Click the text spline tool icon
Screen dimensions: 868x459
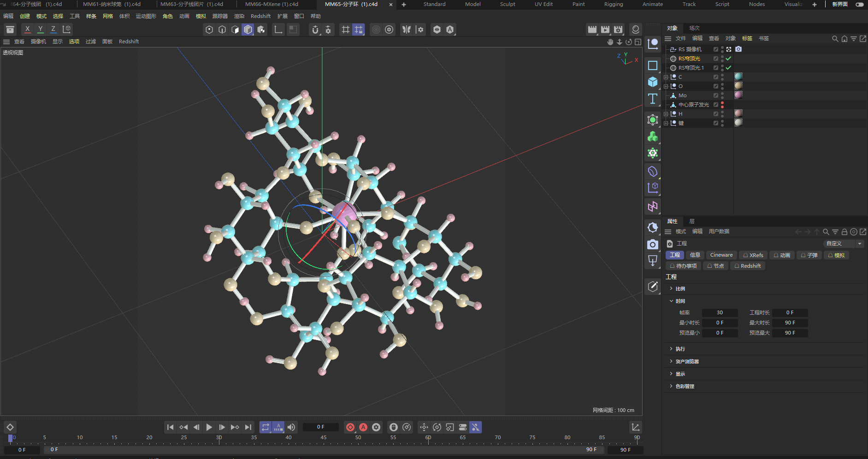[653, 99]
